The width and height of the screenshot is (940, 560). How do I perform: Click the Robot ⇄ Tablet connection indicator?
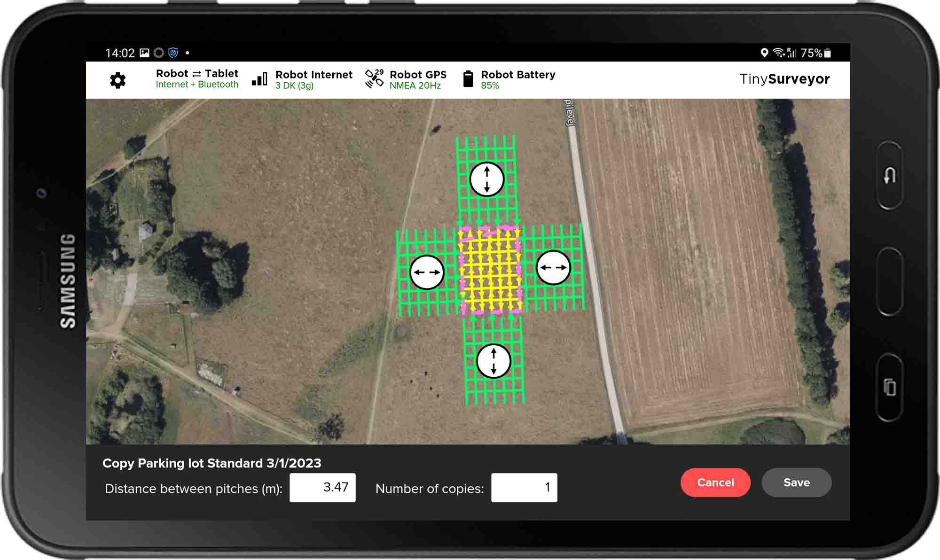pos(196,73)
